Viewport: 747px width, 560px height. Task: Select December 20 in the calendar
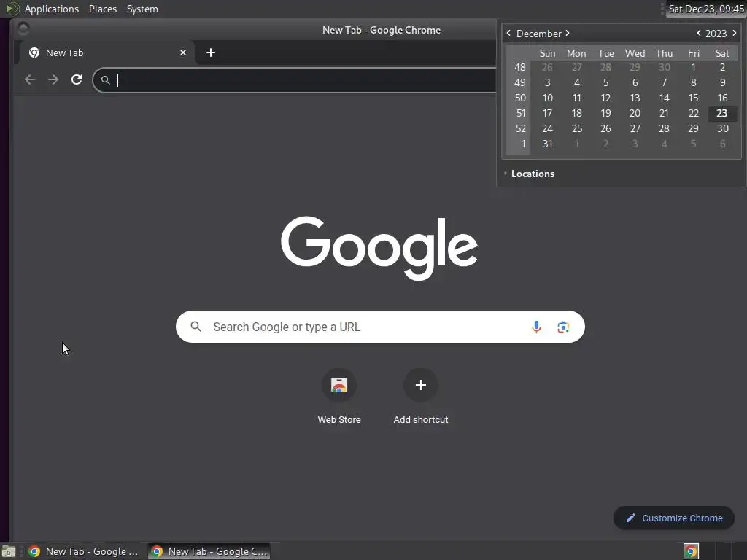click(635, 113)
